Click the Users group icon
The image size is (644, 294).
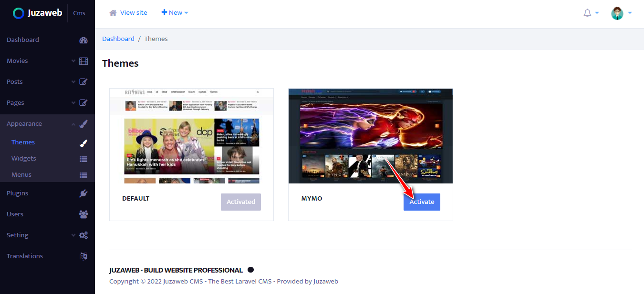[x=83, y=214]
